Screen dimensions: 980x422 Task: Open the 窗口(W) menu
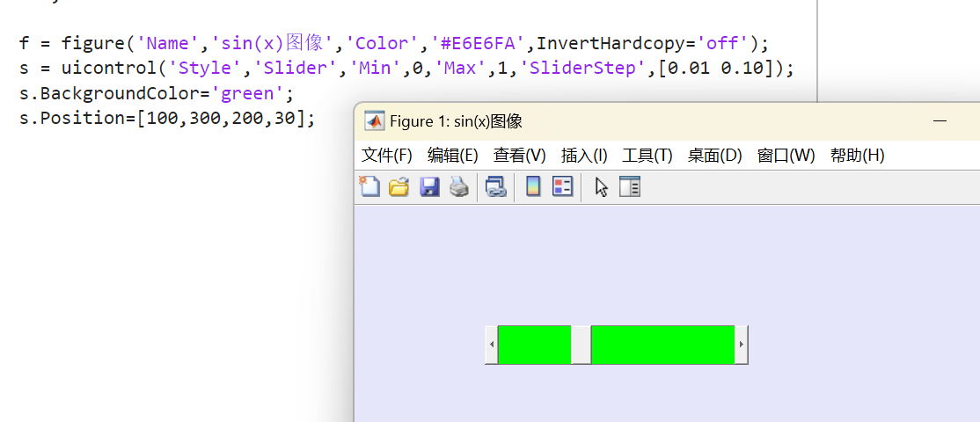pyautogui.click(x=786, y=156)
